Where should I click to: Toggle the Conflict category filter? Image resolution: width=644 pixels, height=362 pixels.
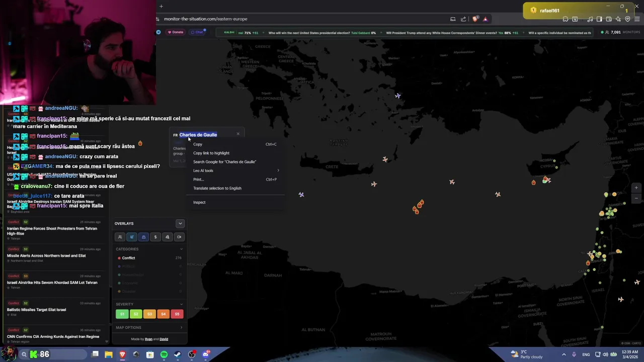(149, 258)
